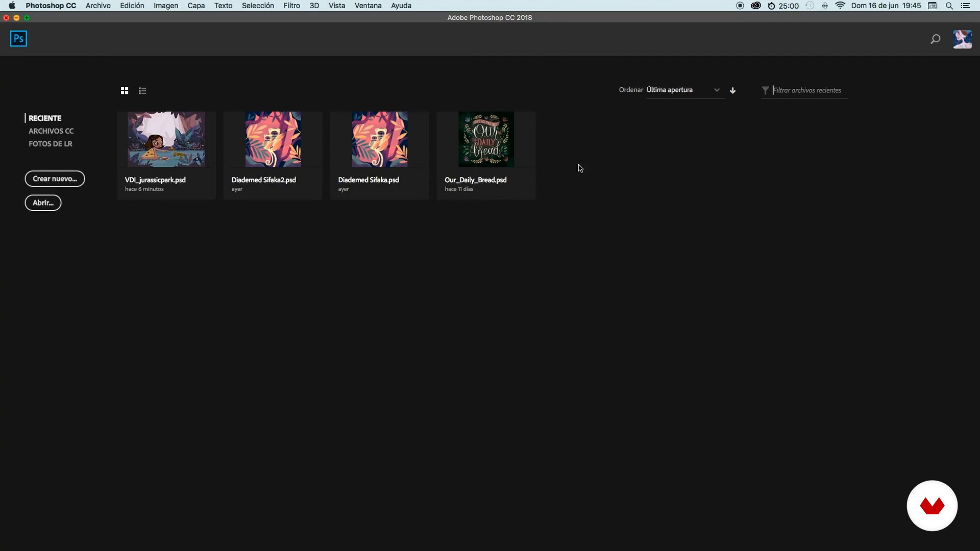980x551 pixels.
Task: Open the Ventana menu
Action: click(x=368, y=6)
